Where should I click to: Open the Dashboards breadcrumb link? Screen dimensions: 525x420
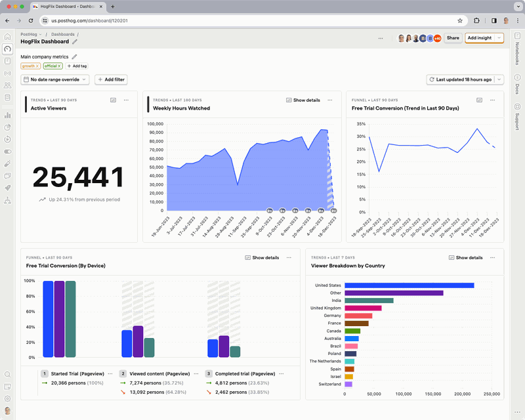[x=63, y=34]
